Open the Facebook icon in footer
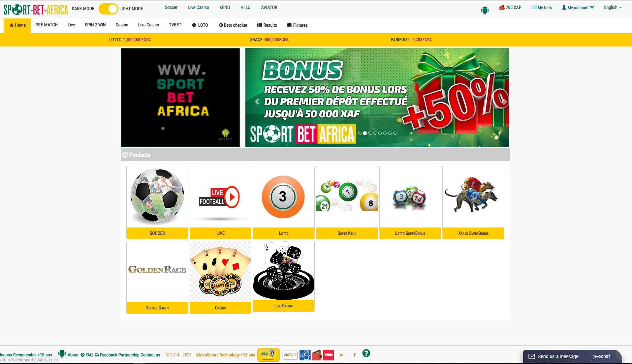This screenshot has height=364, width=632. coord(354,355)
